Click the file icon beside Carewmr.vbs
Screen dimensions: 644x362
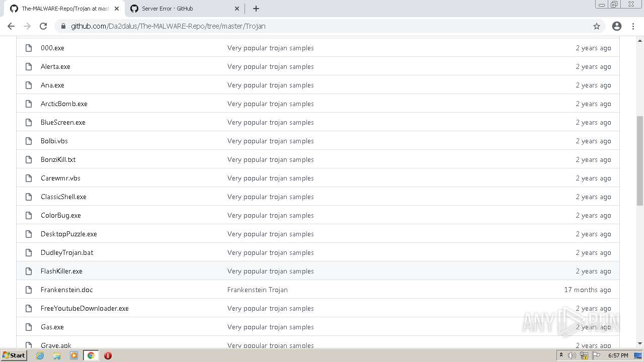pos(29,178)
